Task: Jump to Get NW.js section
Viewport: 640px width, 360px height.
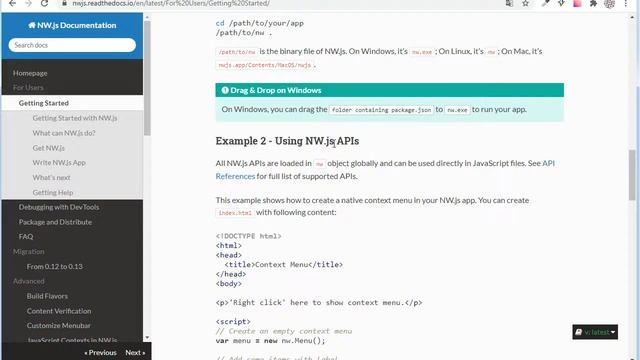Action: click(49, 148)
